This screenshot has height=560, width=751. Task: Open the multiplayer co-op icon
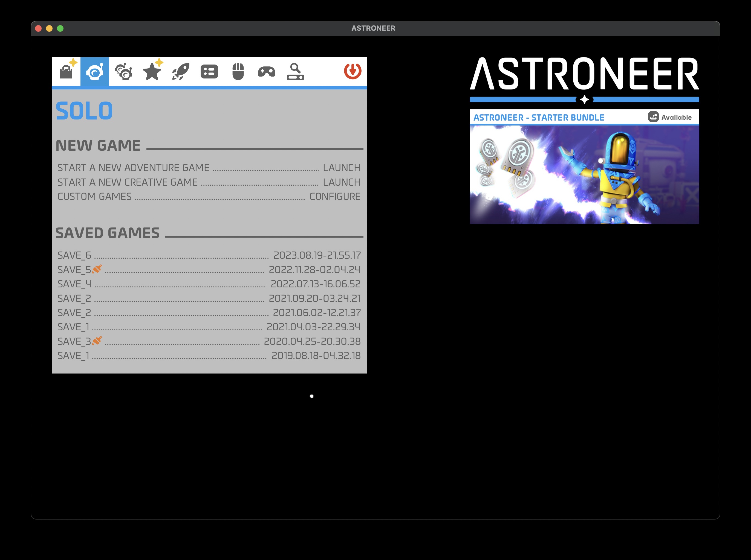coord(123,71)
